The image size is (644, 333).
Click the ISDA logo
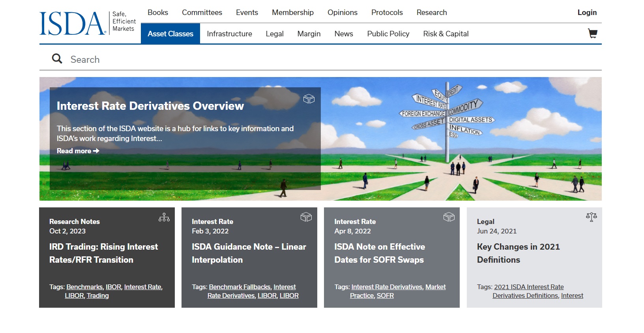[73, 23]
